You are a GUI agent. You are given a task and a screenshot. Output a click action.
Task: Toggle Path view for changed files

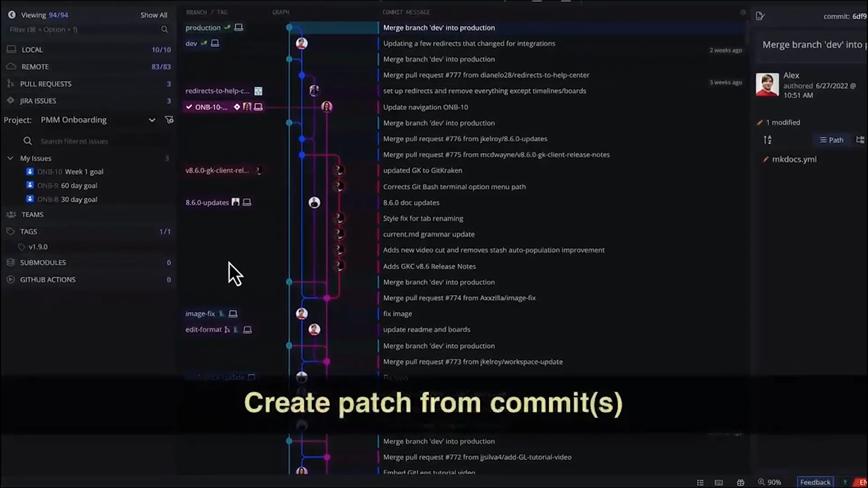pos(831,140)
